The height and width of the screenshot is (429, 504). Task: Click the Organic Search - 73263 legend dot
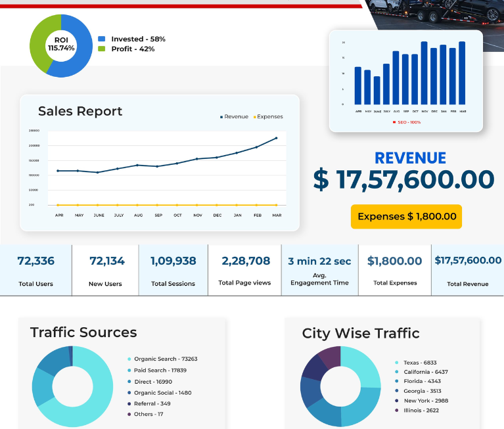[x=129, y=359]
